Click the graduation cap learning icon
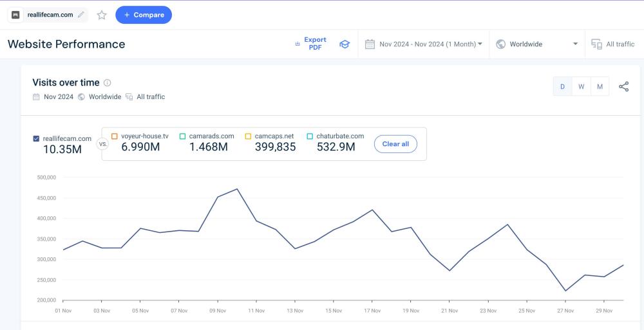Image resolution: width=644 pixels, height=330 pixels. pos(345,44)
